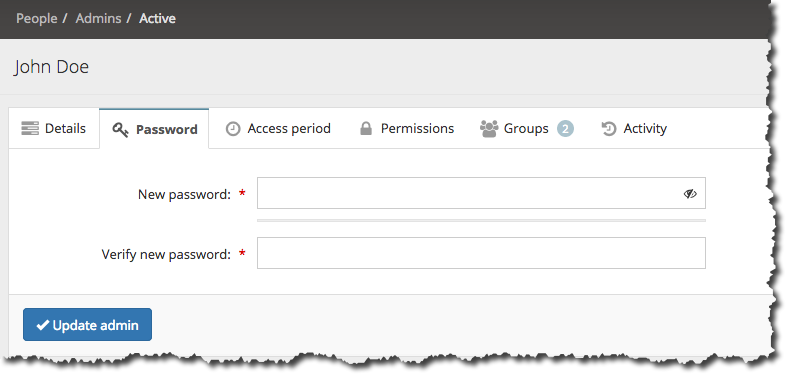
Task: Focus the New password input field
Action: pos(481,193)
